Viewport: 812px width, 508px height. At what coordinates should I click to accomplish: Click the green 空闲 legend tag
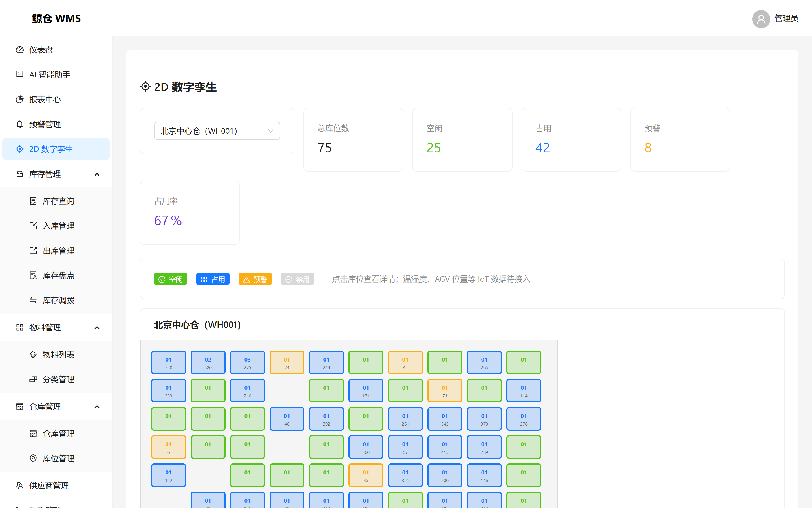click(x=171, y=279)
